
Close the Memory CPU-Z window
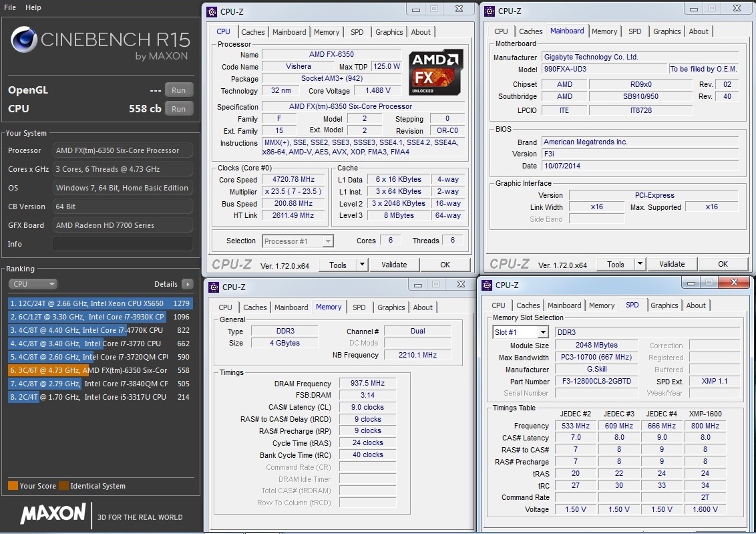pos(461,285)
